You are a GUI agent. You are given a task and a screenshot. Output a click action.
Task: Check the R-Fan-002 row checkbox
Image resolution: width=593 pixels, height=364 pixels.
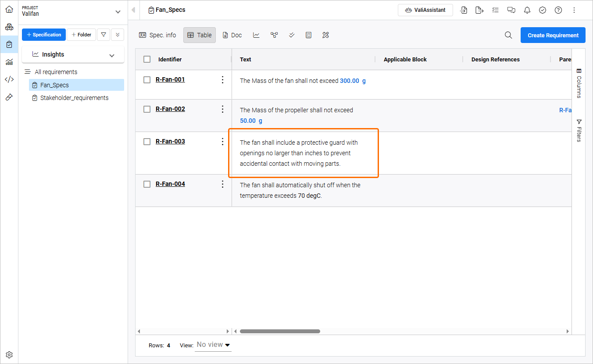coord(147,109)
